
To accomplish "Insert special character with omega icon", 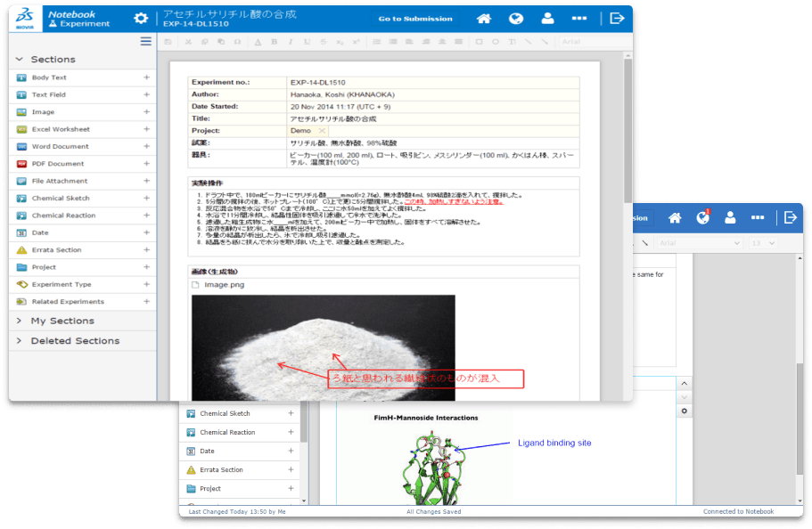I will click(x=237, y=41).
